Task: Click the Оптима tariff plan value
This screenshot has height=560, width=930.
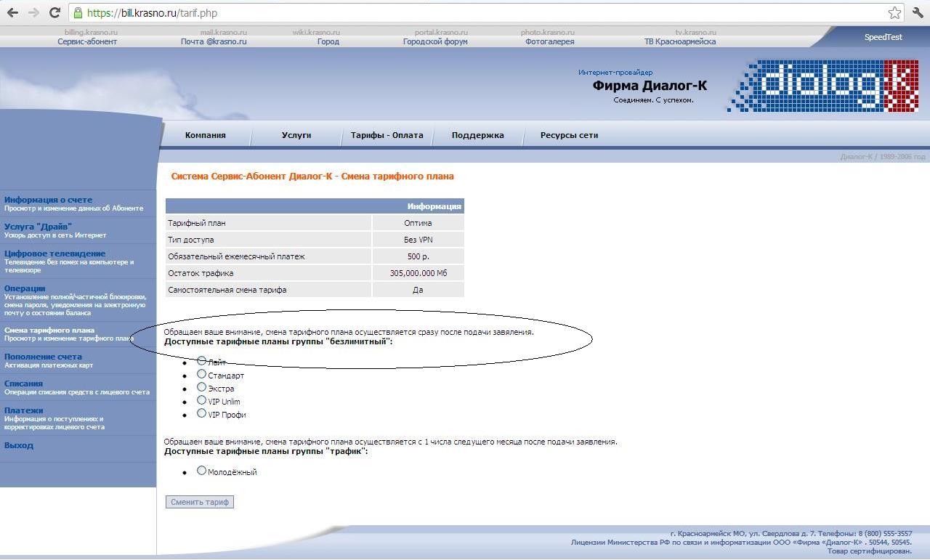Action: coord(418,223)
